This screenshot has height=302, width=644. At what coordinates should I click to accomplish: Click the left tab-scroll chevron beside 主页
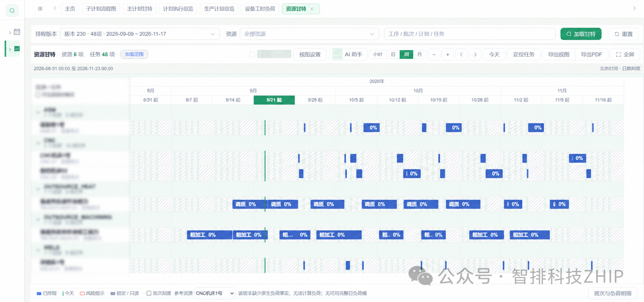click(55, 9)
